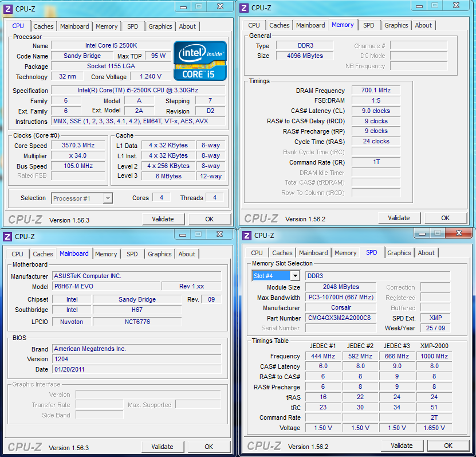Open Memory tab in the SPD tab window
The height and width of the screenshot is (457, 476).
345,253
